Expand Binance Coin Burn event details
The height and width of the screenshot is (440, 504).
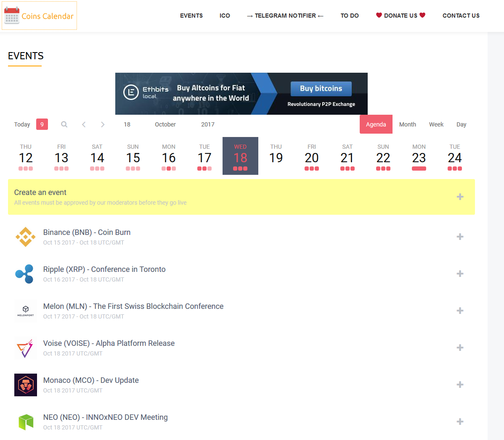click(460, 237)
